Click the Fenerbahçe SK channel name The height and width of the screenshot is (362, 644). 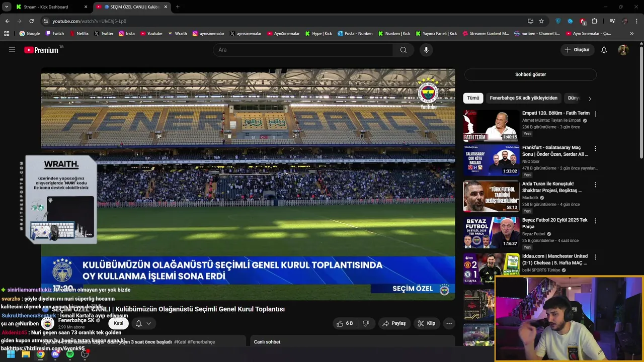(76, 320)
